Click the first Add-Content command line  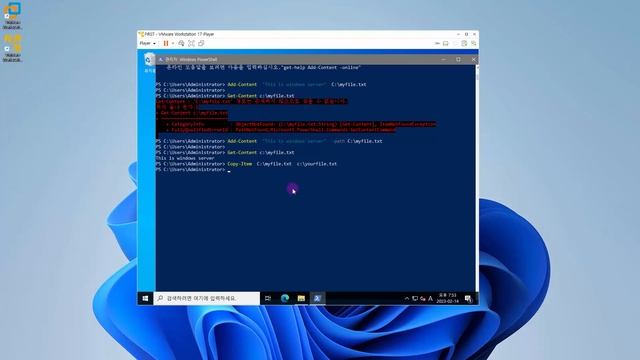point(261,84)
